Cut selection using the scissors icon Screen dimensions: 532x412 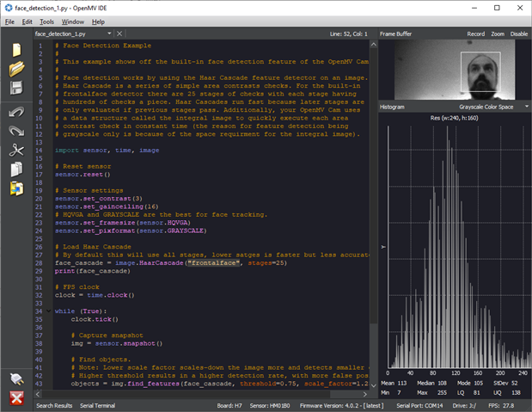click(x=15, y=151)
